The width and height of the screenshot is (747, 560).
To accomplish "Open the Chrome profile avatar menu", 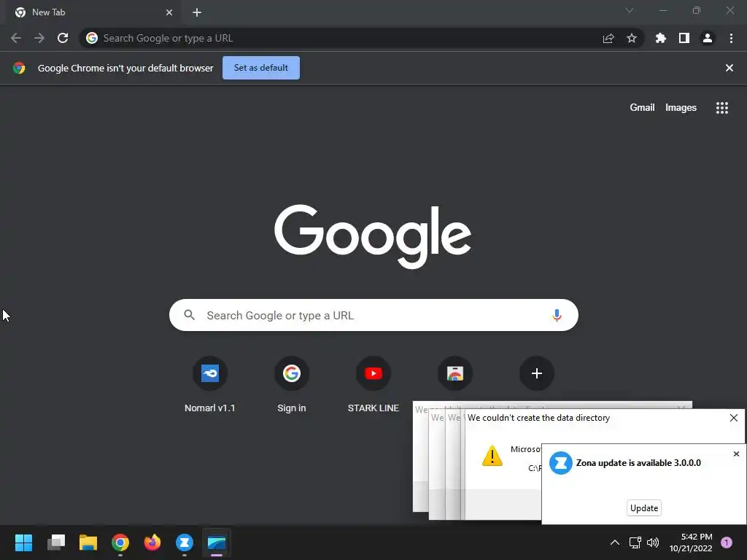I will tap(708, 38).
